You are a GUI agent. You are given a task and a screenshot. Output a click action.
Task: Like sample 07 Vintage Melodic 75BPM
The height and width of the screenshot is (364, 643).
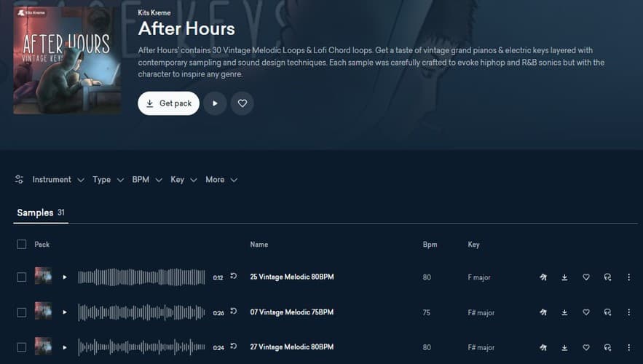[x=586, y=312]
